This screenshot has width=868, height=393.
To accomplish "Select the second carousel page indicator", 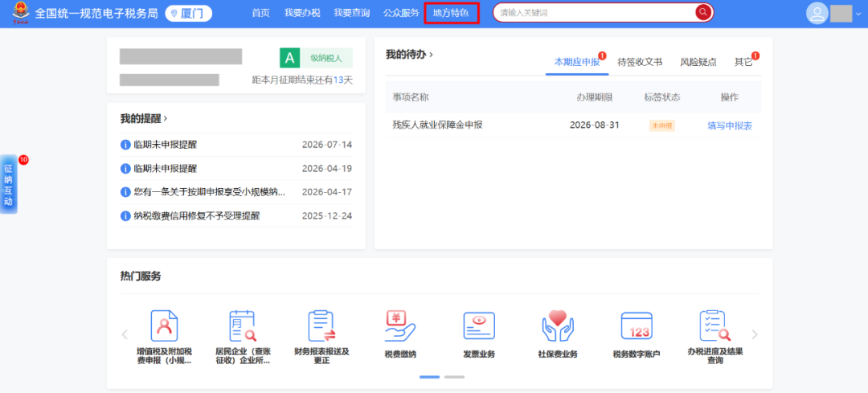I will (454, 377).
